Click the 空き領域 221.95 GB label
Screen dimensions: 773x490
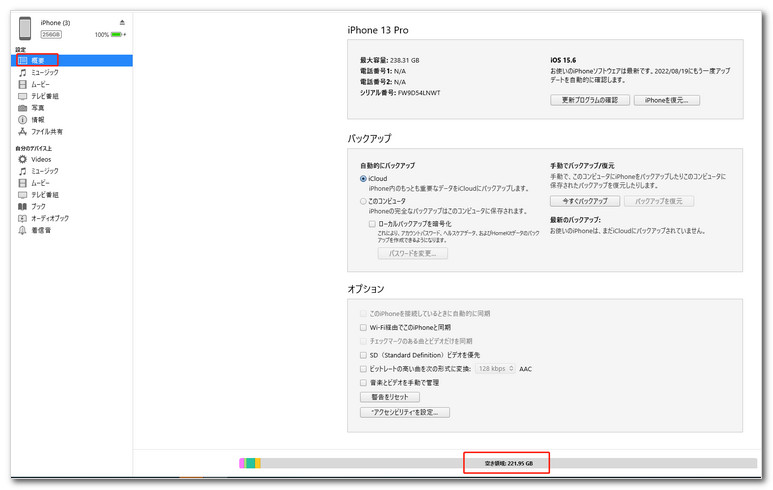tap(508, 463)
